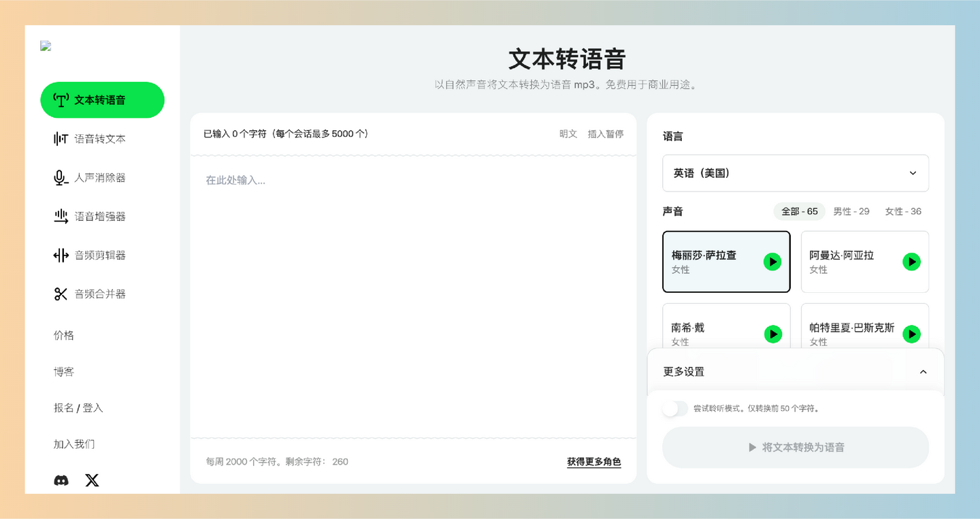The width and height of the screenshot is (980, 519).
Task: Enable 尝试聆听模式 preview toggle
Action: [674, 407]
